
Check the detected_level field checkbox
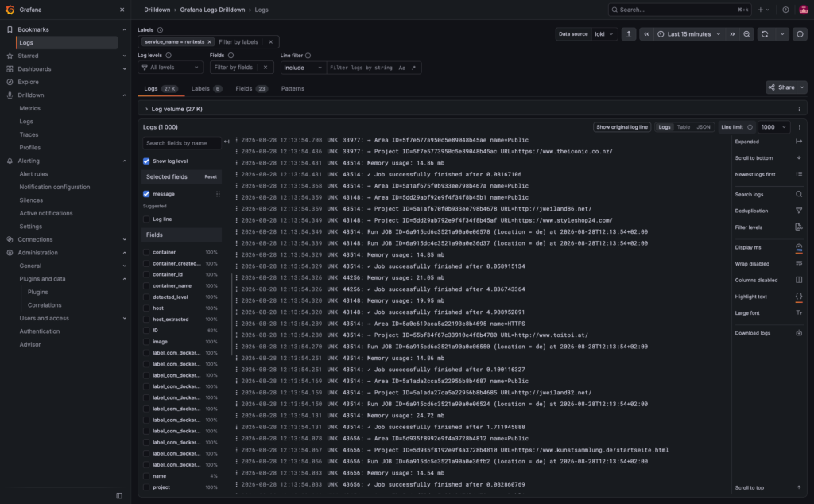click(x=146, y=297)
